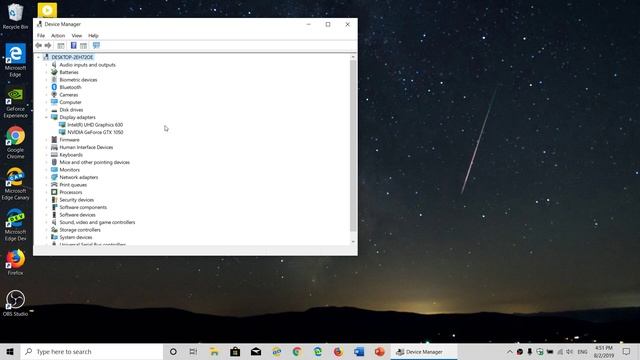This screenshot has width=640, height=360.
Task: Select Security devices entry
Action: pos(76,200)
